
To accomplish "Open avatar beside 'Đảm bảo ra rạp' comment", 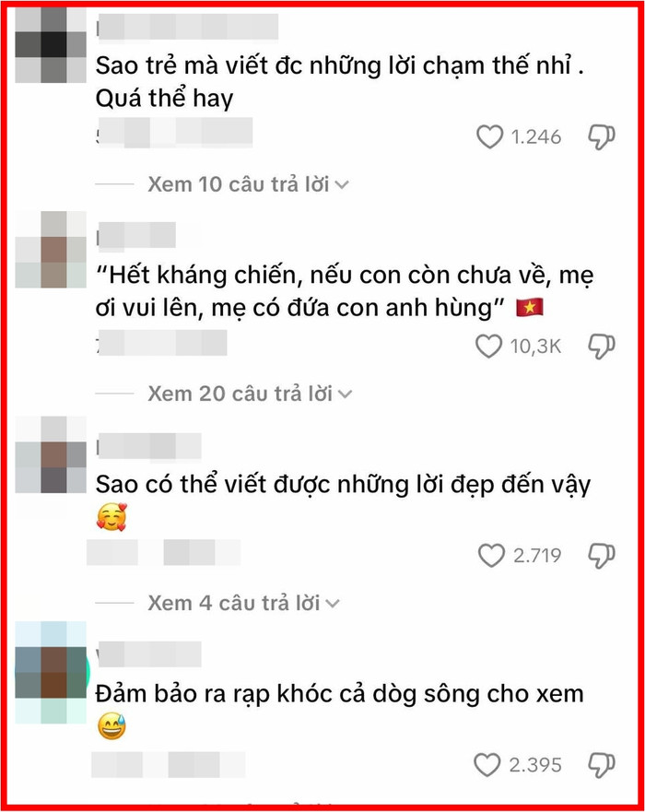I will [51, 672].
